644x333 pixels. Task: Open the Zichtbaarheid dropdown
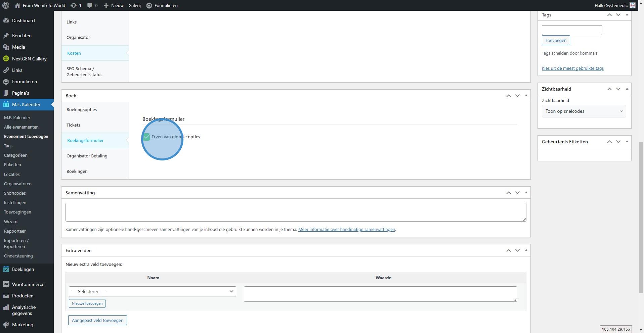click(584, 111)
